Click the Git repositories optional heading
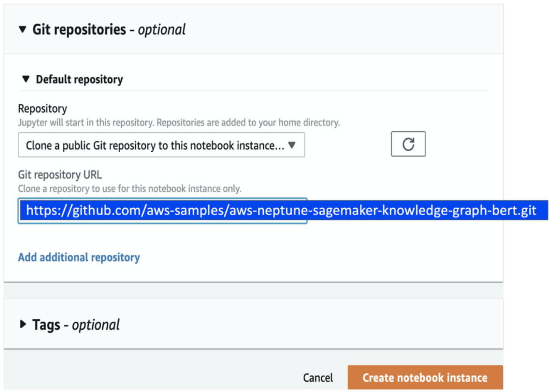Screen dimensions: 549x392 109,30
